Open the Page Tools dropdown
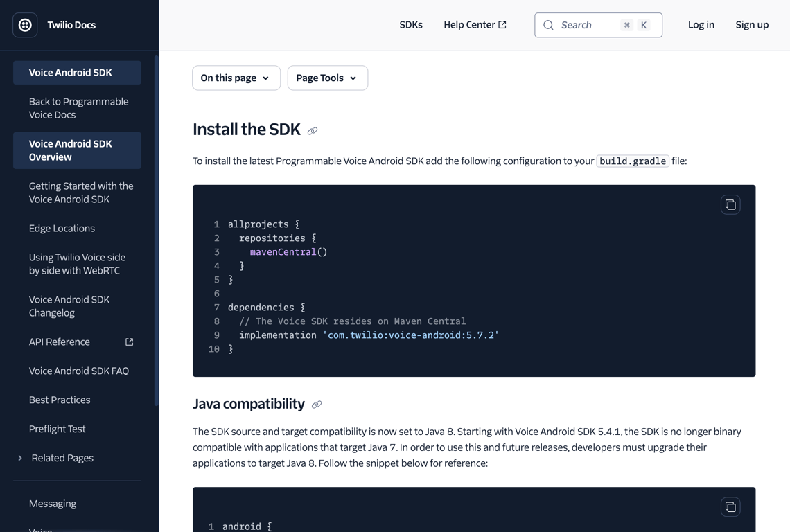The width and height of the screenshot is (790, 532). click(327, 78)
